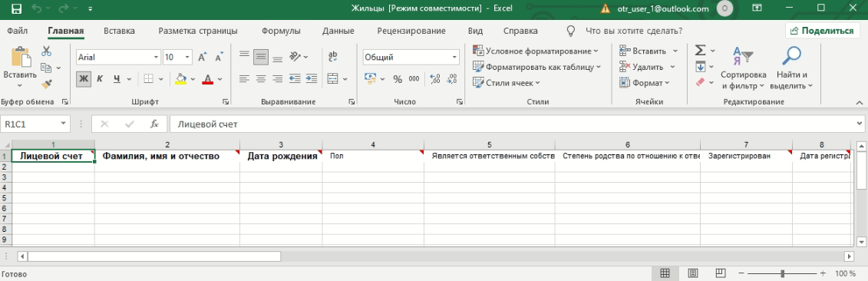The width and height of the screenshot is (868, 281).
Task: Switch to the Данные tab
Action: [x=338, y=31]
